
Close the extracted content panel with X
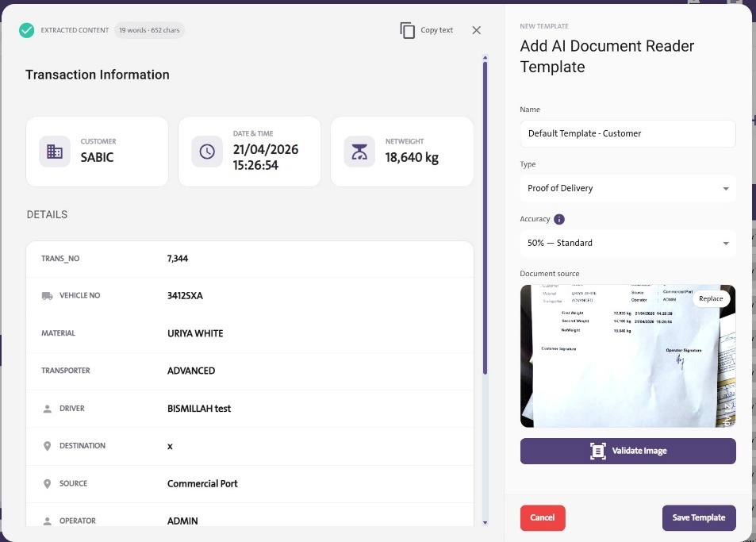[x=476, y=30]
